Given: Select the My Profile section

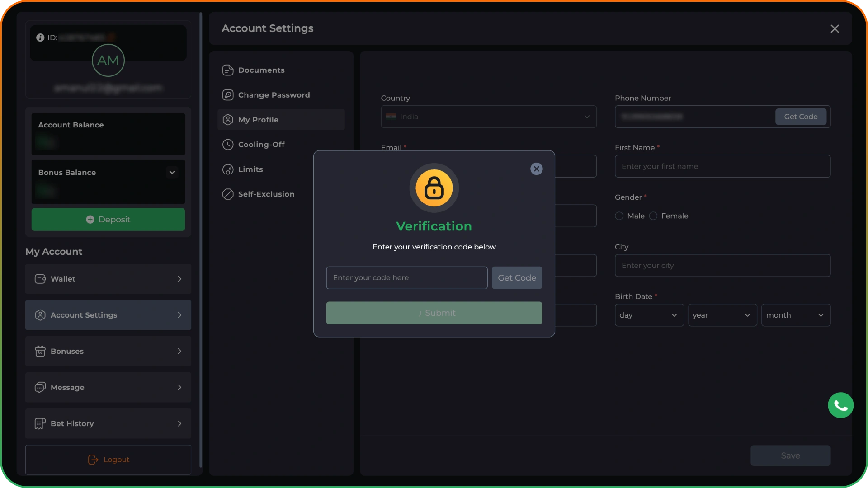Looking at the screenshot, I should coord(281,120).
